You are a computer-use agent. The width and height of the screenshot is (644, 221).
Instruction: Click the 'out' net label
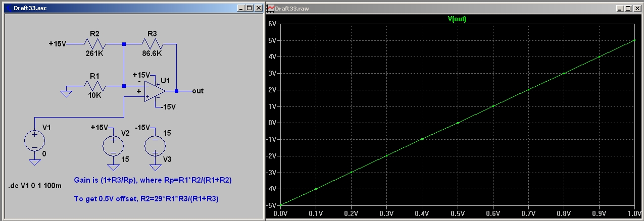(198, 91)
